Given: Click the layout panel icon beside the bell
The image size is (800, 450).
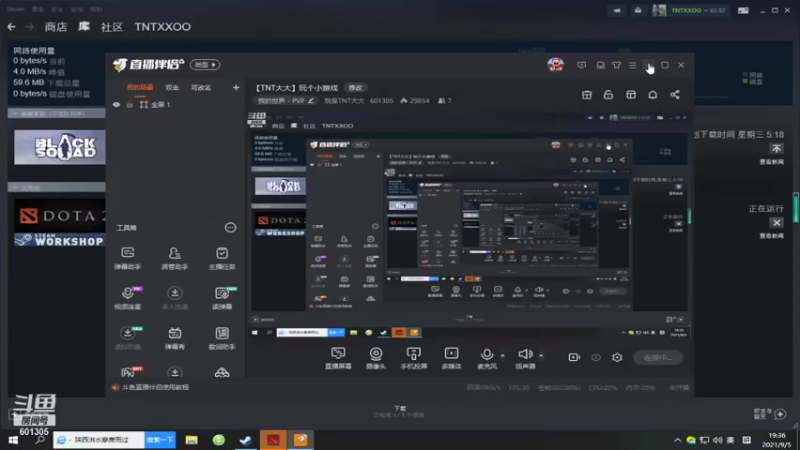Looking at the screenshot, I should [631, 95].
